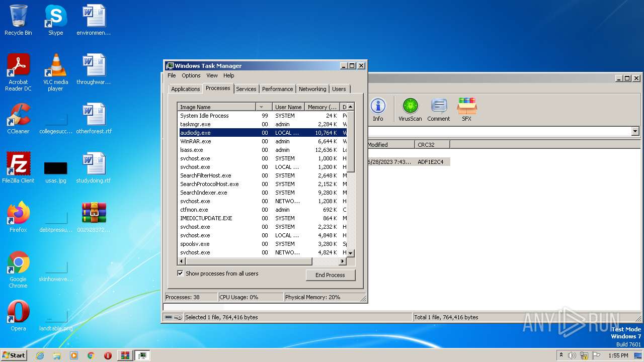Image resolution: width=644 pixels, height=362 pixels.
Task: Click the SFX toolbar icon
Action: (467, 110)
